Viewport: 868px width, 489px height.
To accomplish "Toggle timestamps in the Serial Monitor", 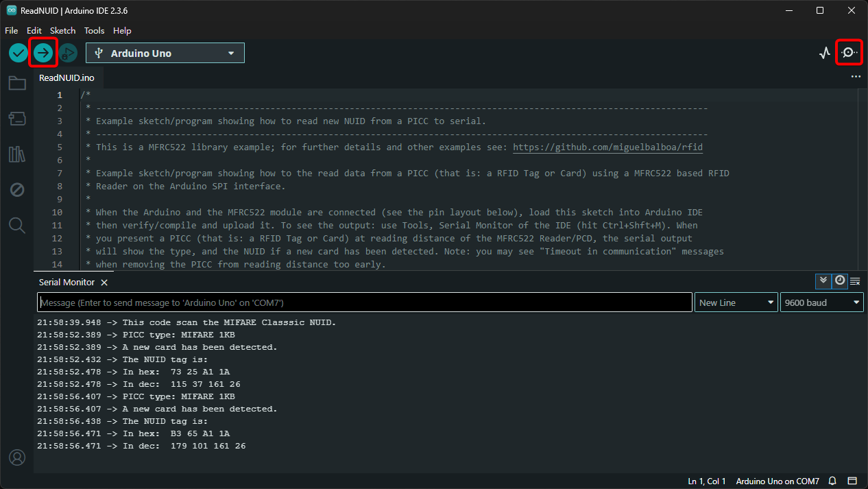I will (x=840, y=281).
